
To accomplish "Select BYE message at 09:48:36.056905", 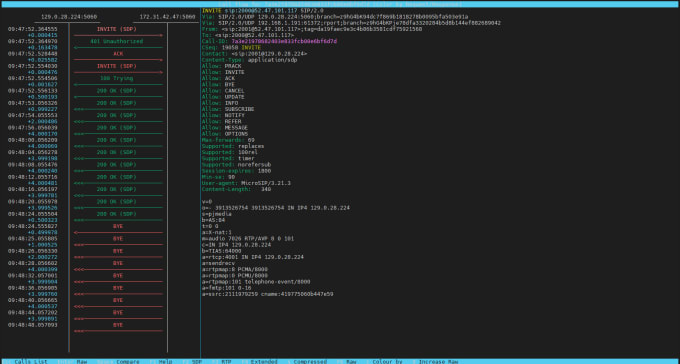I will tap(118, 288).
